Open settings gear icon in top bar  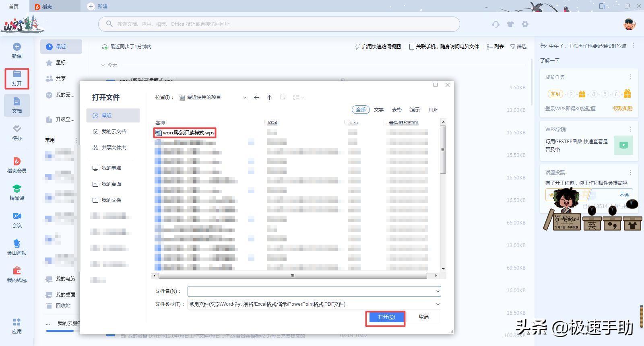[x=525, y=24]
